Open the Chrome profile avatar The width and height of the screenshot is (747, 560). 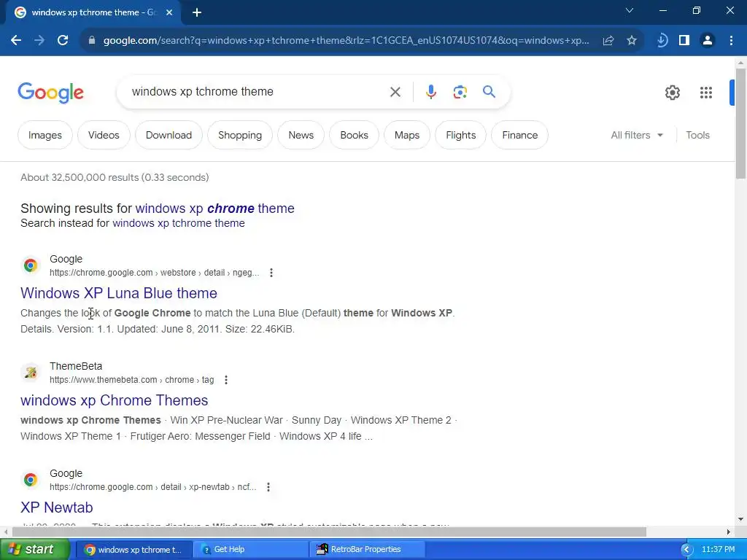[x=708, y=41]
